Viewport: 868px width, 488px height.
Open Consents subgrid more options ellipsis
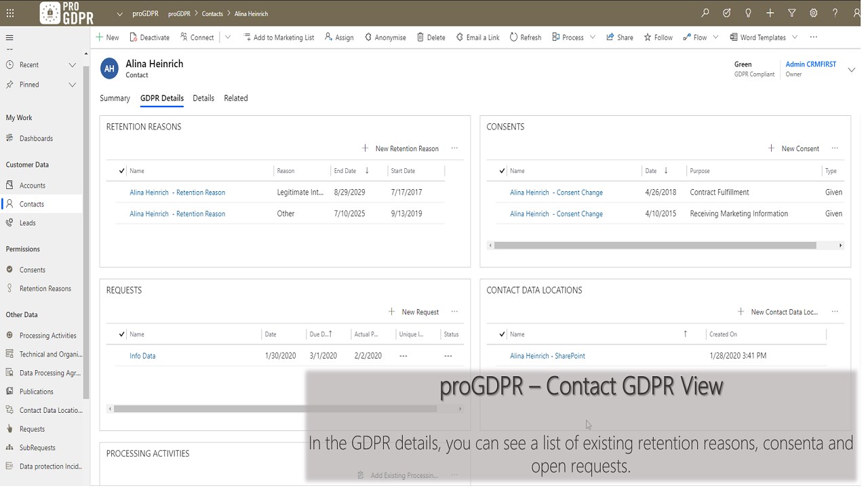[x=835, y=148]
